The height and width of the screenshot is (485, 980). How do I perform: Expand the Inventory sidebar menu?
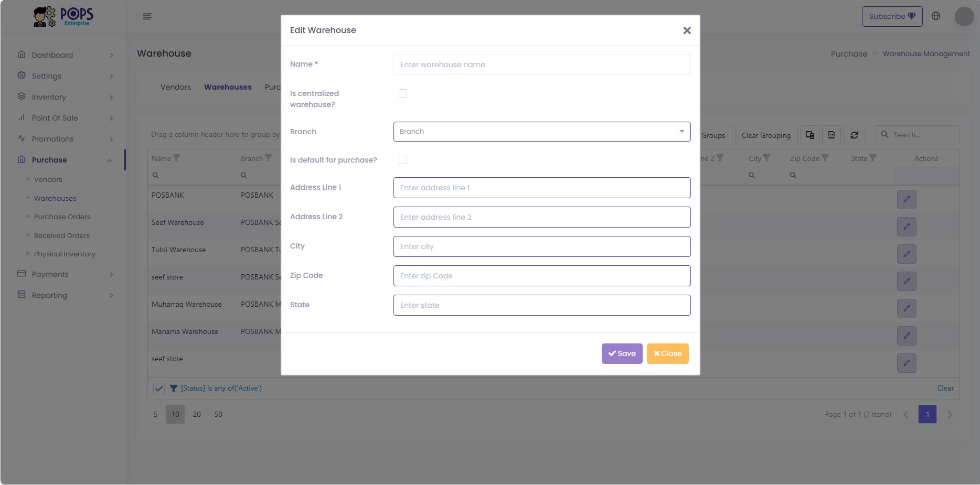(66, 97)
